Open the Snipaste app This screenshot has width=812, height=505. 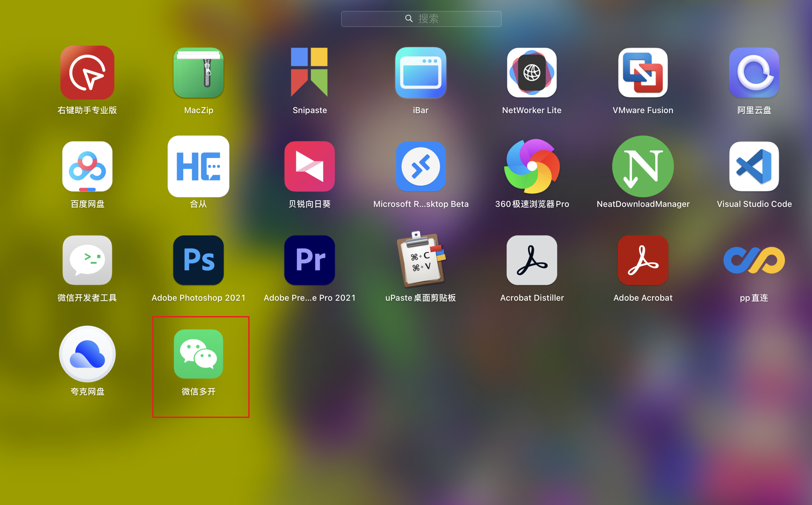tap(309, 72)
